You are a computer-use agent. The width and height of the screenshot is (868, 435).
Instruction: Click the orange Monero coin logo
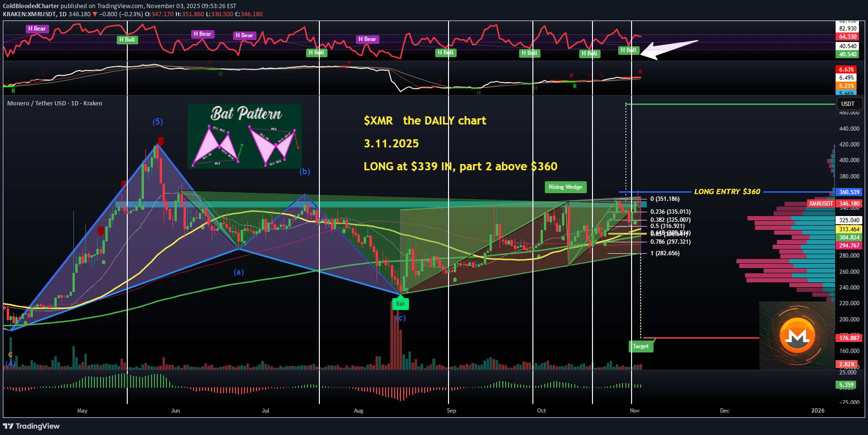(x=797, y=336)
